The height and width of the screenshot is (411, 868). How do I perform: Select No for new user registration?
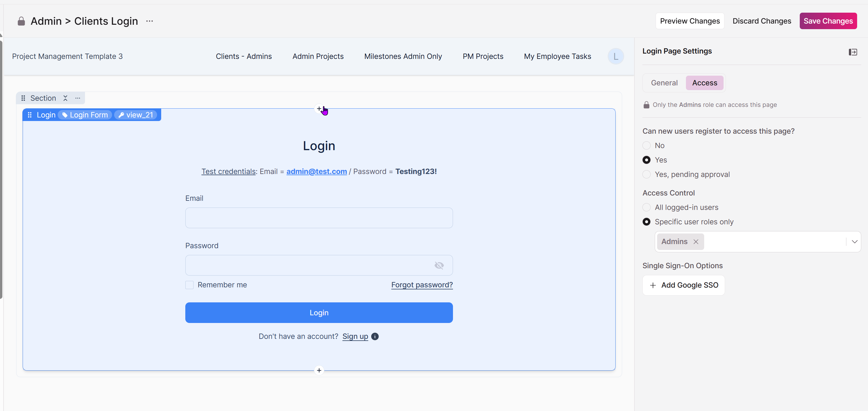pyautogui.click(x=646, y=146)
